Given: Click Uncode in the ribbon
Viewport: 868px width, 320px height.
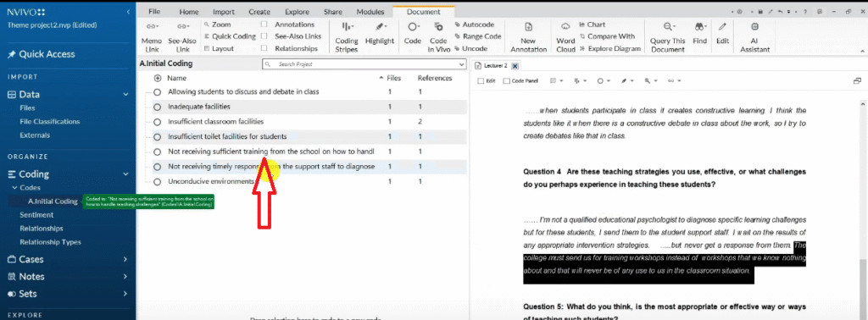Looking at the screenshot, I should 470,48.
